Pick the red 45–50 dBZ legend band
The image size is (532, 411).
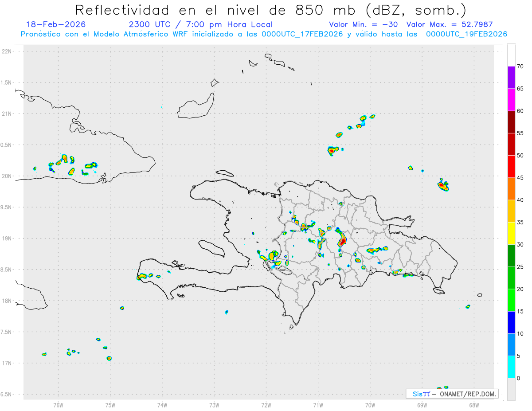[511, 167]
